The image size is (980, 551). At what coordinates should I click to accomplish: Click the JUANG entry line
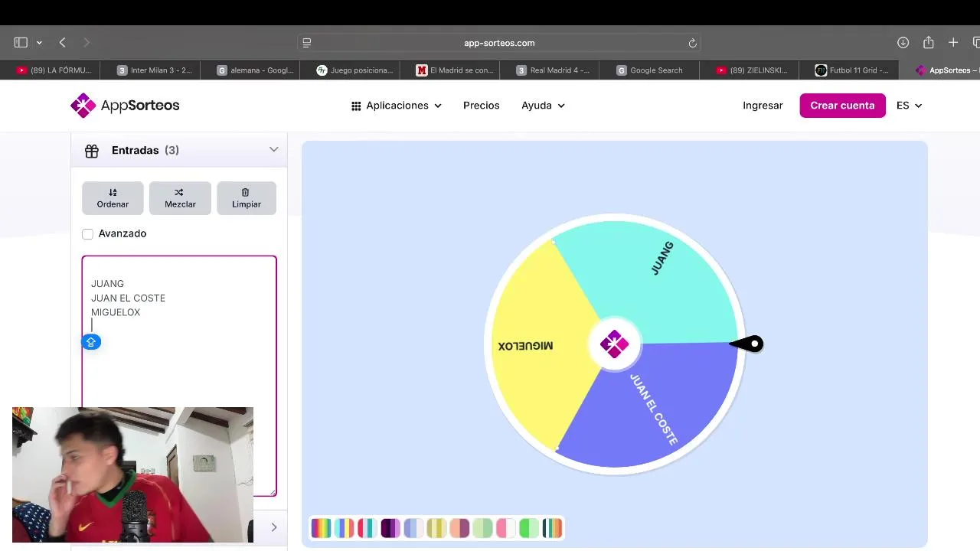point(107,284)
